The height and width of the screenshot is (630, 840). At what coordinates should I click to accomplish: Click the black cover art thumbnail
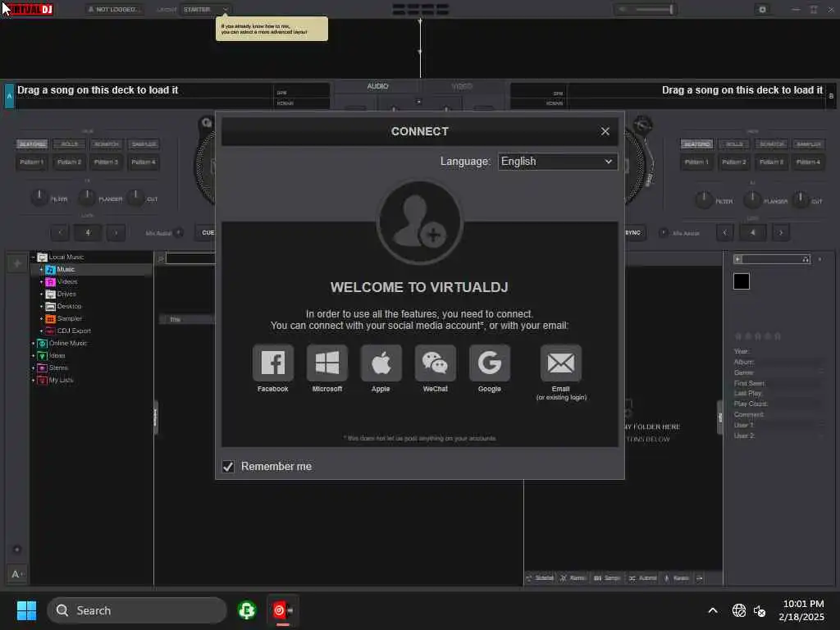click(x=742, y=281)
